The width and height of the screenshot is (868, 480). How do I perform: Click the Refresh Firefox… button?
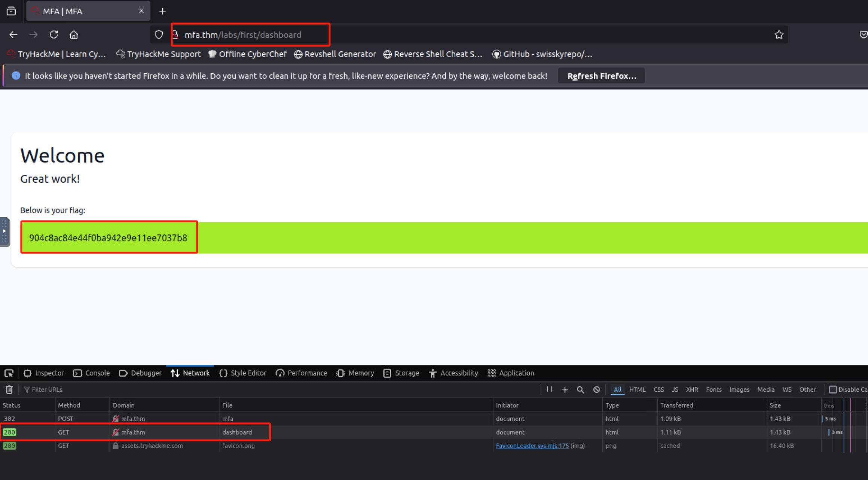point(601,76)
